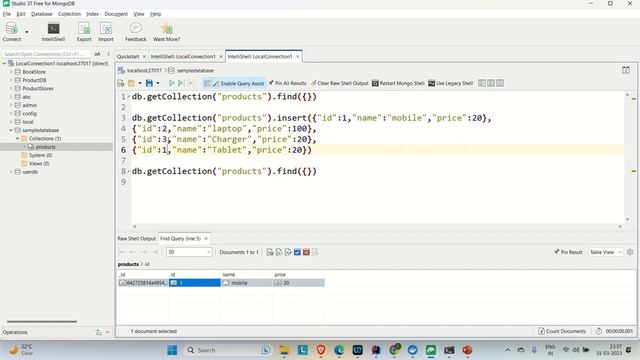Select the System (0) folder
Screen dimensions: 640x360
[x=40, y=155]
